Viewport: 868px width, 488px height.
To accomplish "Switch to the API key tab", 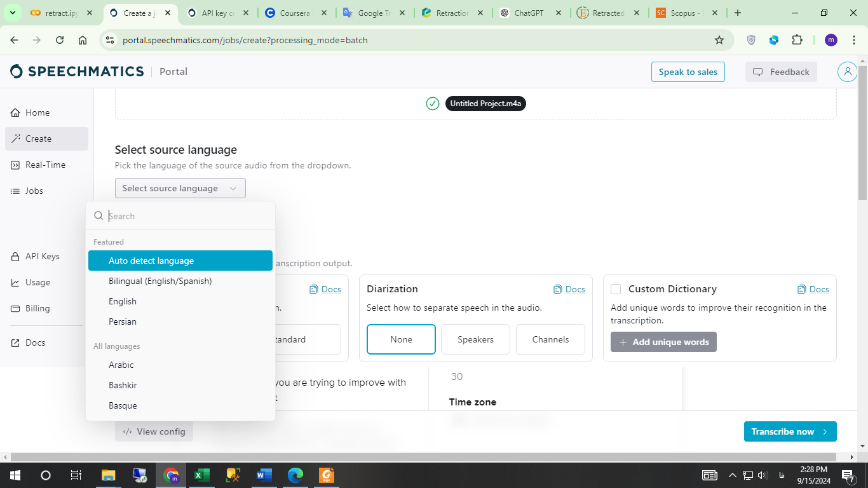I will 218,13.
